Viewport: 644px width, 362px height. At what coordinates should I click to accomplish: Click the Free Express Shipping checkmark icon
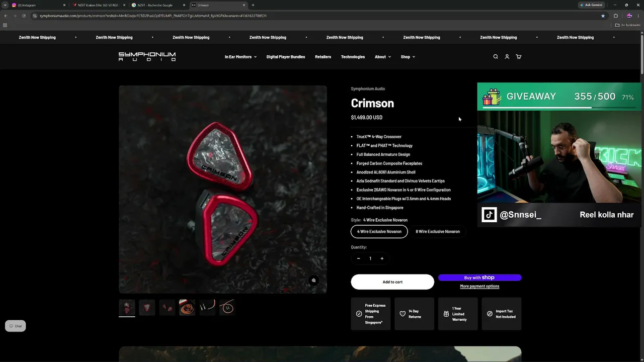359,314
